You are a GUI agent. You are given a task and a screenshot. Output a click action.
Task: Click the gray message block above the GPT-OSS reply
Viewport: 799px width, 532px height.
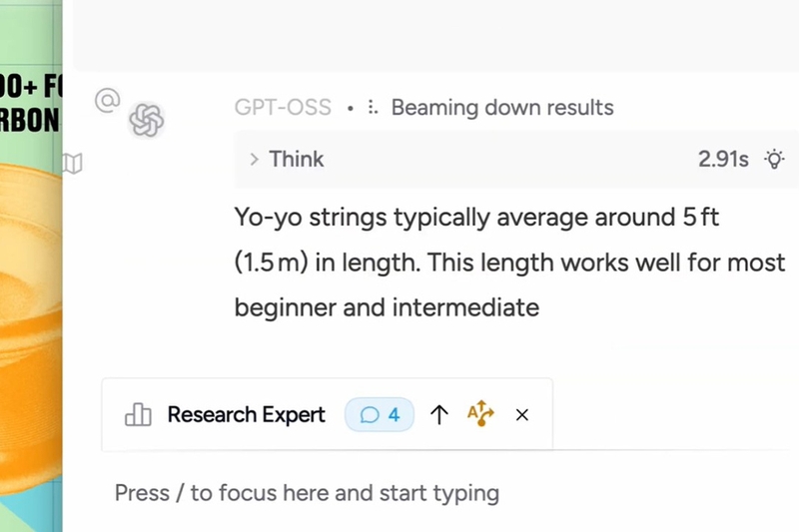click(x=435, y=35)
